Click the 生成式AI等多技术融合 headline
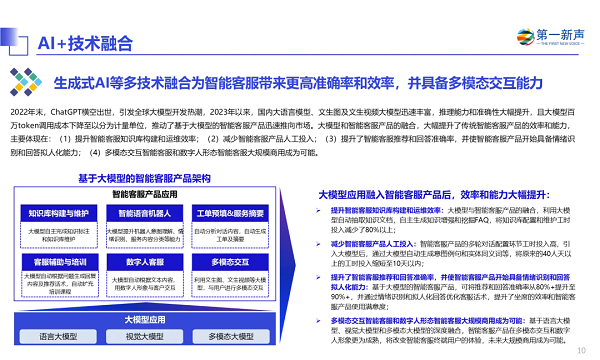600x360 pixels. 298,83
